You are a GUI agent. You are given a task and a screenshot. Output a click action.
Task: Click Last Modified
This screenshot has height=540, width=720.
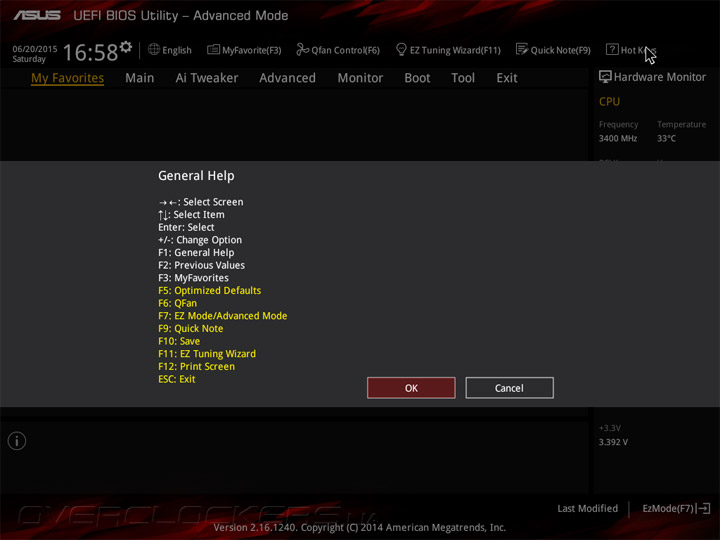point(587,508)
